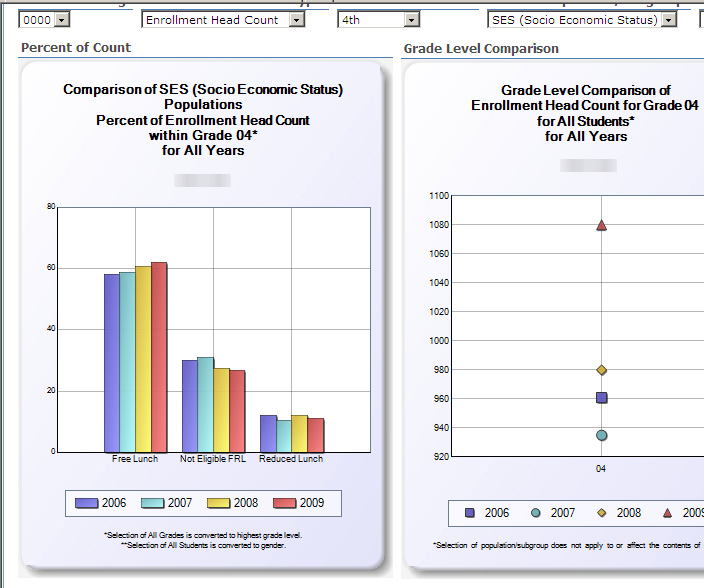Expand the SES (Socio Economic Status) dropdown
Viewport: 704px width, 588px height.
668,19
